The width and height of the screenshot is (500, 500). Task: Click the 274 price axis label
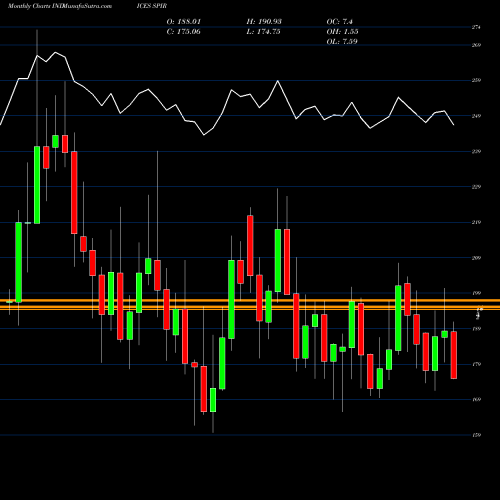(x=476, y=27)
